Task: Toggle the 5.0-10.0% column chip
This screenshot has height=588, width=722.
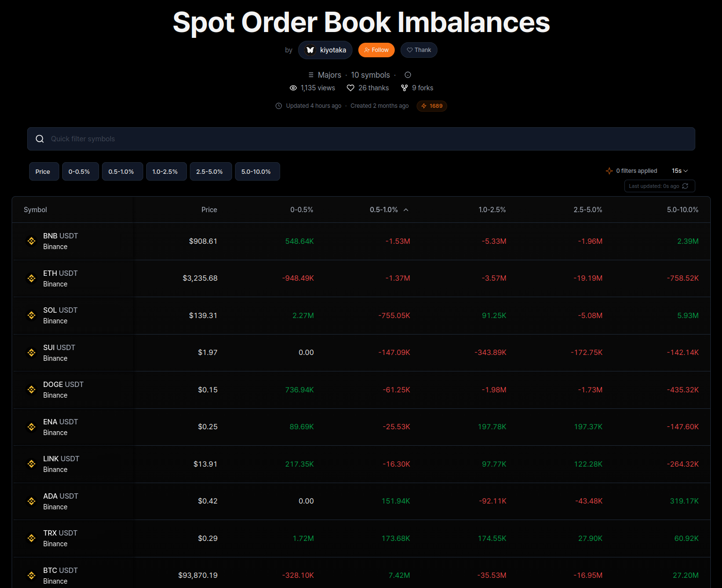Action: click(257, 171)
